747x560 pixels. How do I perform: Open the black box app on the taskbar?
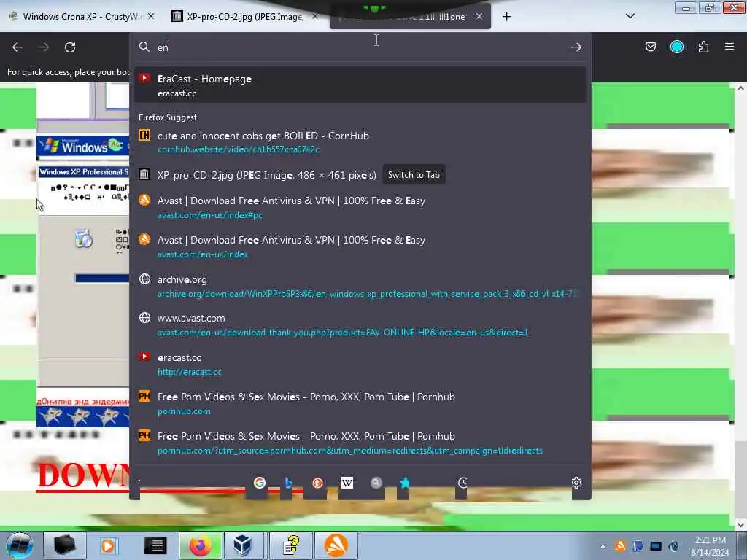[65, 545]
